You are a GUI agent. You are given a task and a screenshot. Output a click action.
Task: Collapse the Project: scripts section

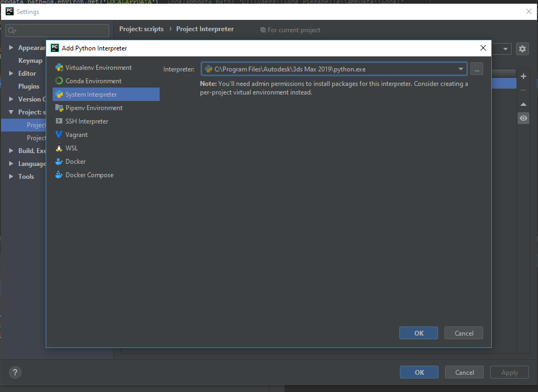click(11, 112)
